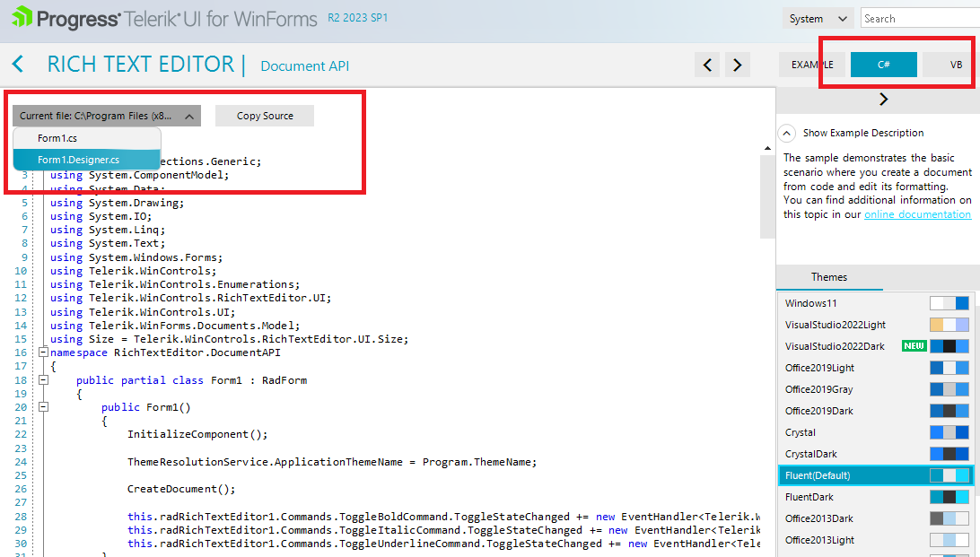Collapse Show Example Description toggle

coord(787,133)
